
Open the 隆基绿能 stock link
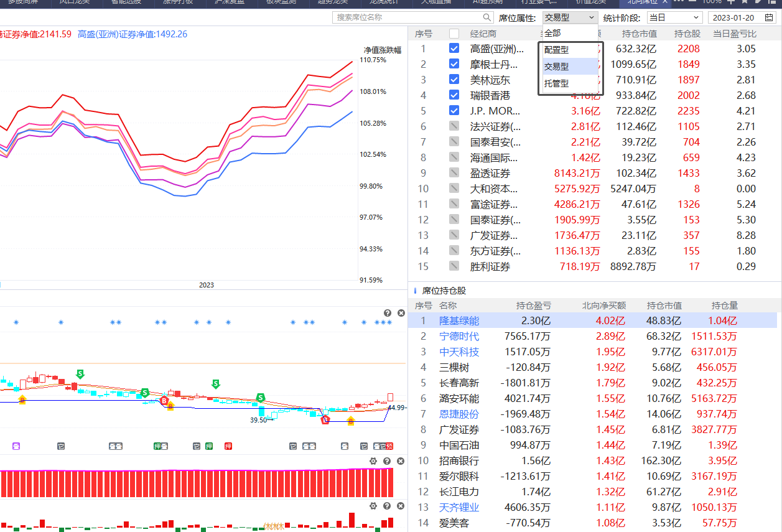point(459,320)
